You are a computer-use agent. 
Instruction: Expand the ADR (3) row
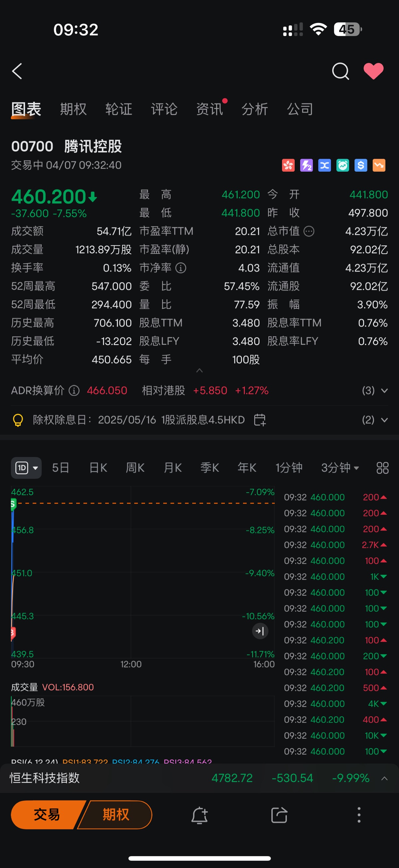pyautogui.click(x=375, y=391)
